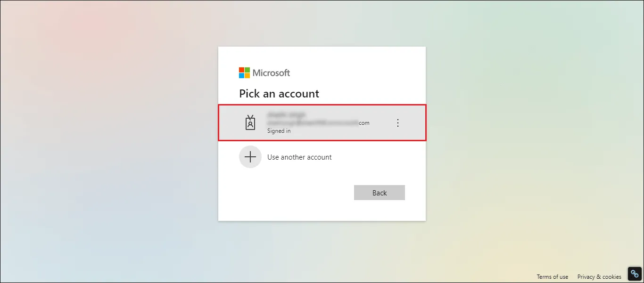Click the chain-link icon beside Privacy & cookies
The height and width of the screenshot is (283, 644).
(635, 274)
